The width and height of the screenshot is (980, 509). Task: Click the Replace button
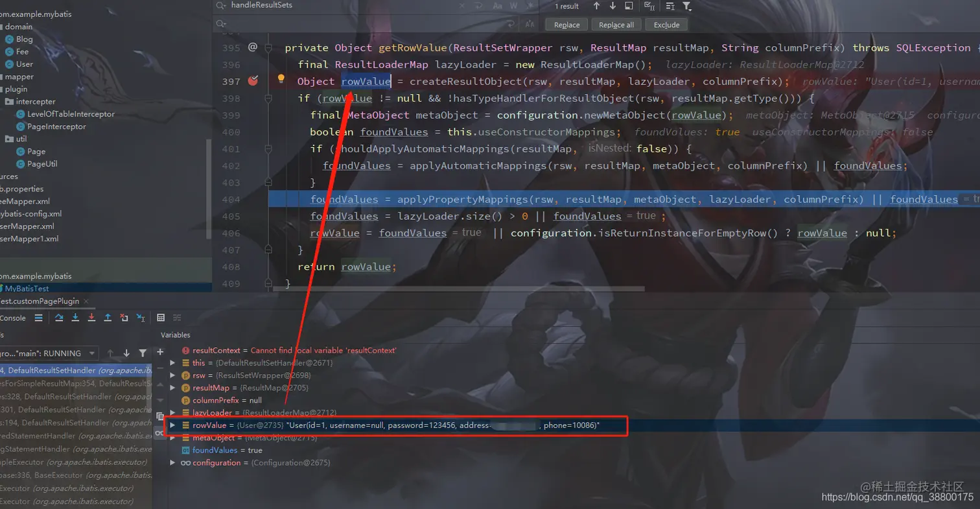coord(566,25)
